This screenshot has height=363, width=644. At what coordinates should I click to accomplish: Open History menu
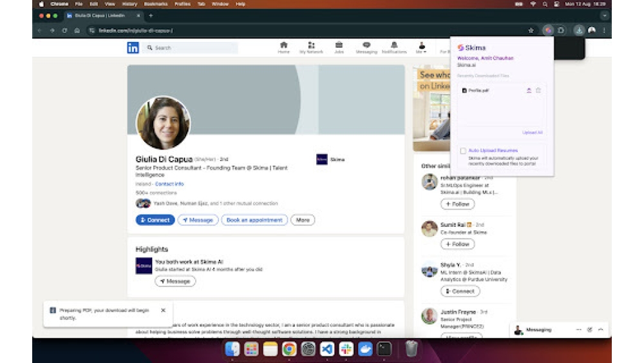(129, 4)
